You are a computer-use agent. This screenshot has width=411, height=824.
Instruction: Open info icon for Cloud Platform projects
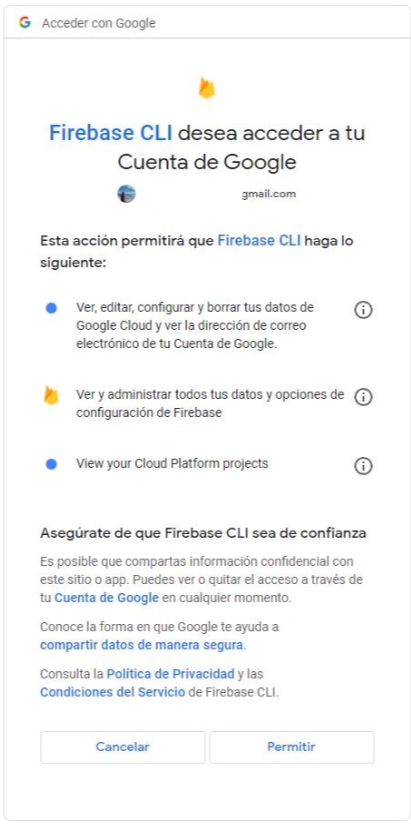[x=363, y=466]
